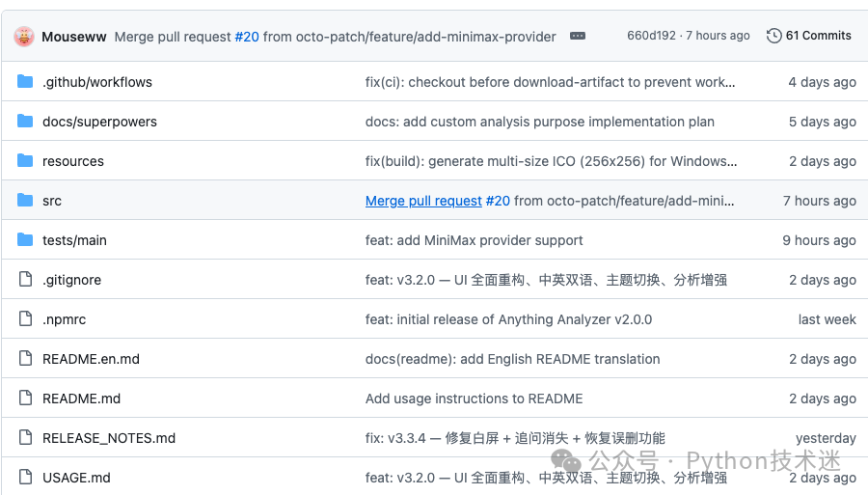Screen dimensions: 868x495
Task: Expand the commit message ellipsis button
Action: tap(578, 36)
